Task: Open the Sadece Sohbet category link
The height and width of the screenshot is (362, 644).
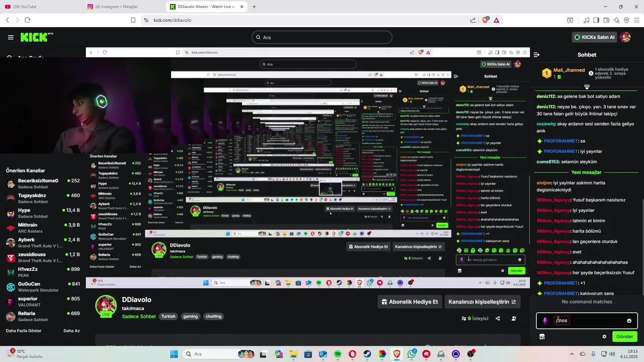Action: 139,316
